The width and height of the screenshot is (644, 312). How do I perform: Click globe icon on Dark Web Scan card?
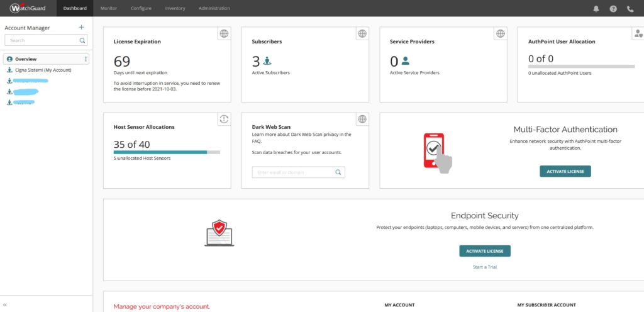(x=362, y=119)
